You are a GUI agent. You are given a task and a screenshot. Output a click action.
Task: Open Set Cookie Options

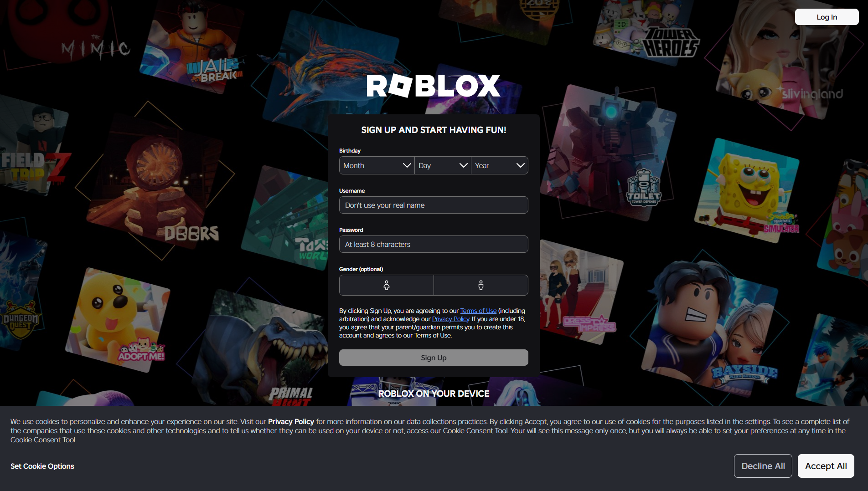coord(42,466)
